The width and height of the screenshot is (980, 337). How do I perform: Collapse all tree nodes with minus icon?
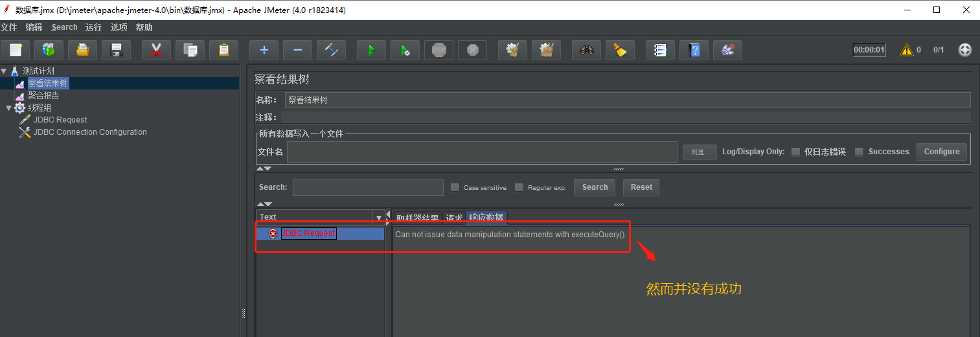(297, 50)
